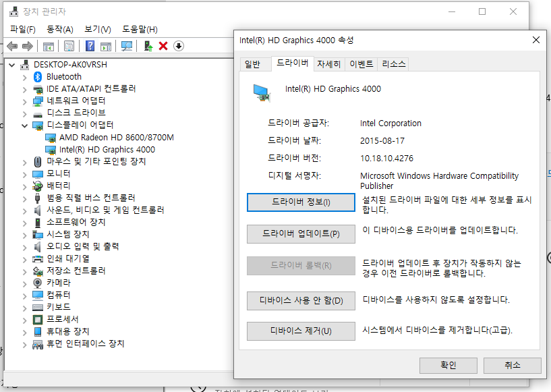
Task: Switch to the 이벤트 tab
Action: [x=361, y=64]
